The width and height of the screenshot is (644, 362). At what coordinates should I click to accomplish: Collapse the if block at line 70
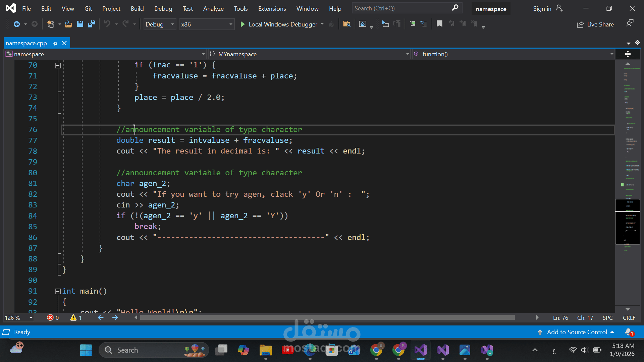(58, 65)
